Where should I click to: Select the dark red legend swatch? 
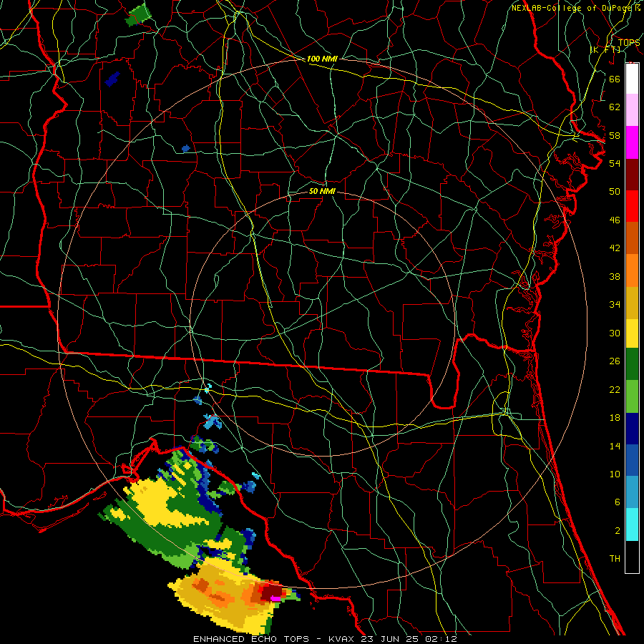point(632,174)
